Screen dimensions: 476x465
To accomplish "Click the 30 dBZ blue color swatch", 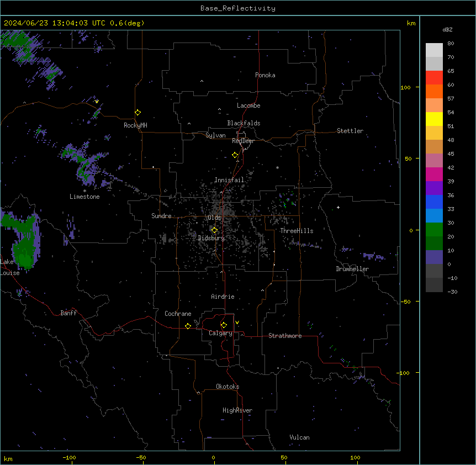I will tap(434, 215).
